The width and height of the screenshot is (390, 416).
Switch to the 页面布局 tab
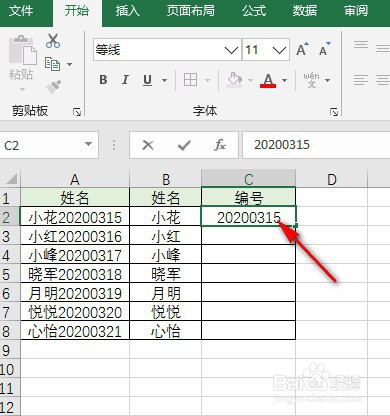point(191,11)
